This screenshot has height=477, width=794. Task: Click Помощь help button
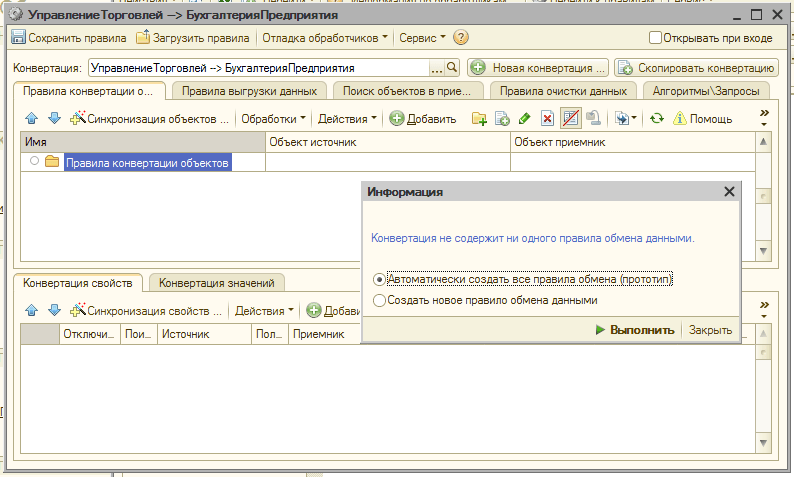703,118
